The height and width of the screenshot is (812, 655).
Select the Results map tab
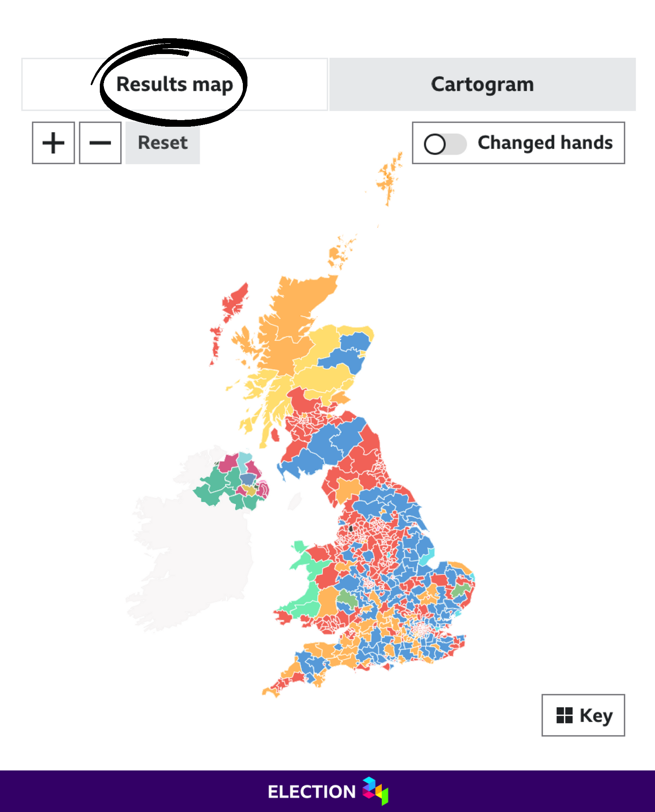174,84
